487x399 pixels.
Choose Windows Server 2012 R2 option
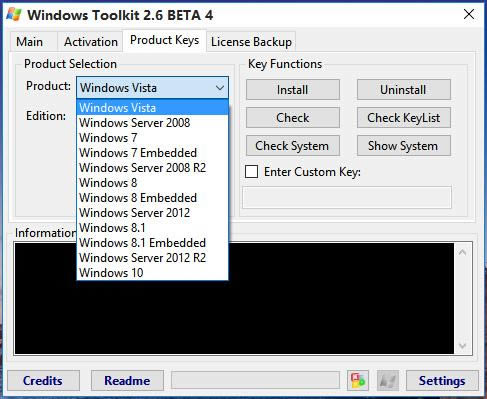click(x=153, y=258)
